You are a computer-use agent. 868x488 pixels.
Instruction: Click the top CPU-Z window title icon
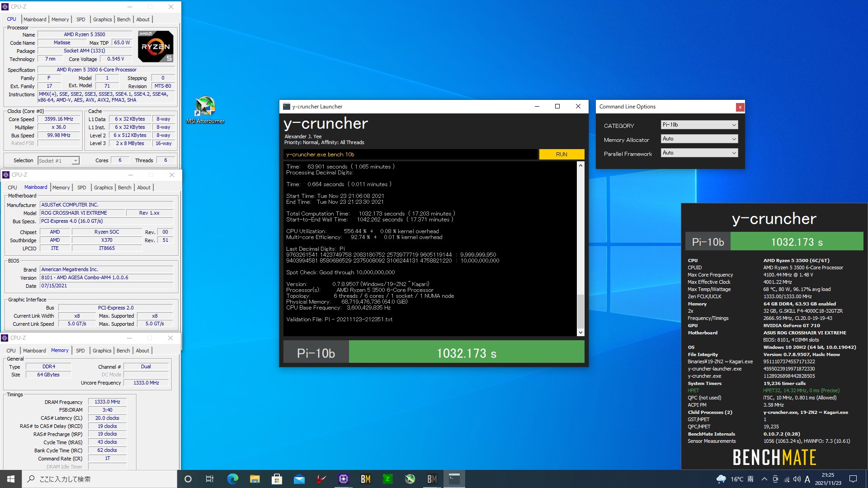5,7
